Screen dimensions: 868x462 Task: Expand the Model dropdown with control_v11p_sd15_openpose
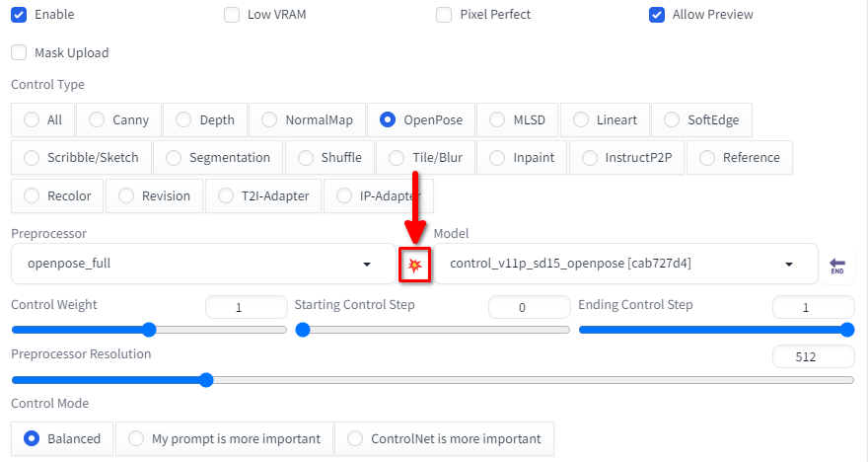pyautogui.click(x=625, y=264)
